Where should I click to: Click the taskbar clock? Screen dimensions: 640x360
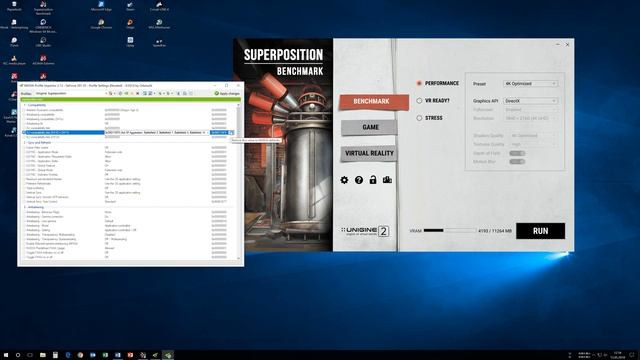point(619,355)
